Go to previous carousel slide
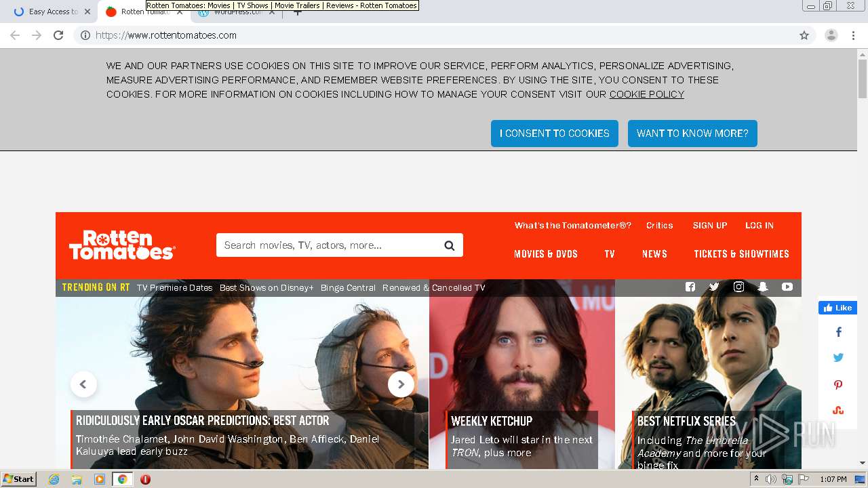 point(83,384)
